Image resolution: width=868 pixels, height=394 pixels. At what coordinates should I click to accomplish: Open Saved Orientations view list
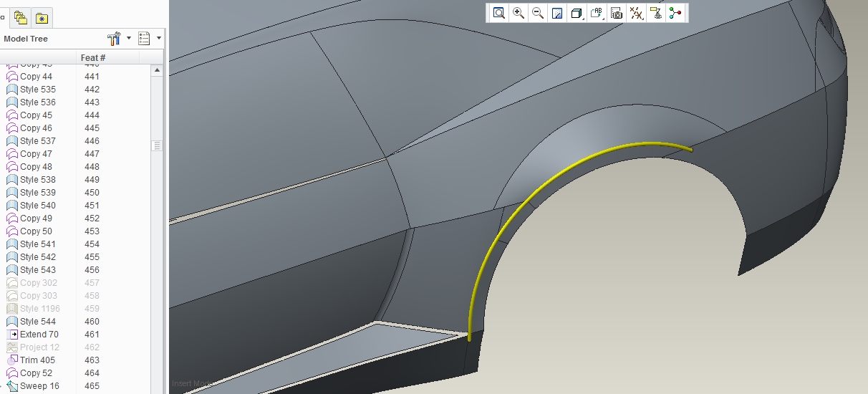597,13
